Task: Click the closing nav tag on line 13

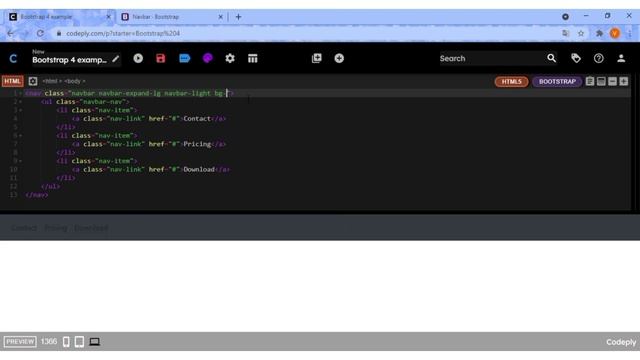Action: (36, 195)
